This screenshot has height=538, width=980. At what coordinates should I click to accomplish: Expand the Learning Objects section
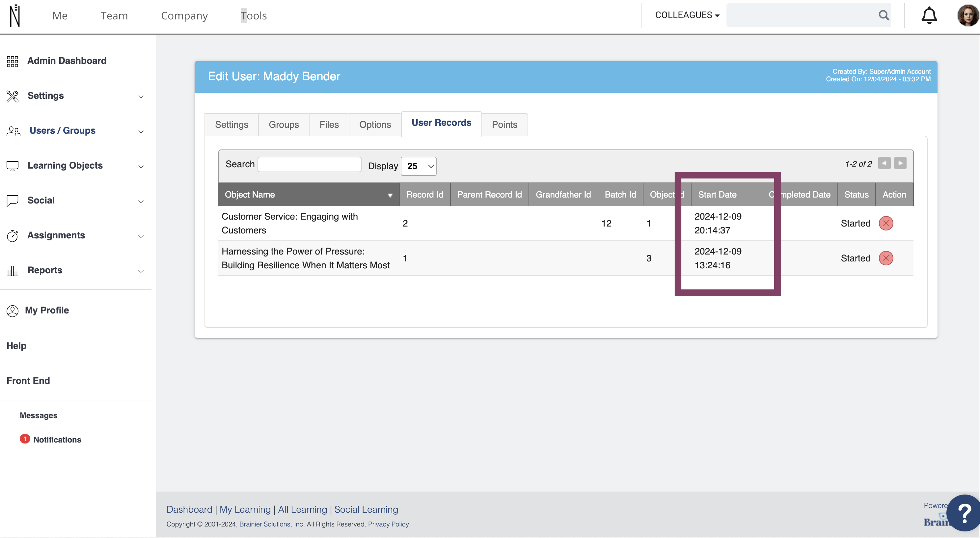[141, 167]
